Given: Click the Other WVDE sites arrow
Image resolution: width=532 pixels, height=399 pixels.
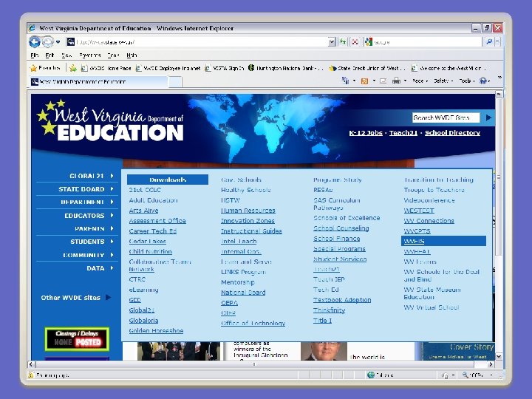Looking at the screenshot, I should [108, 298].
